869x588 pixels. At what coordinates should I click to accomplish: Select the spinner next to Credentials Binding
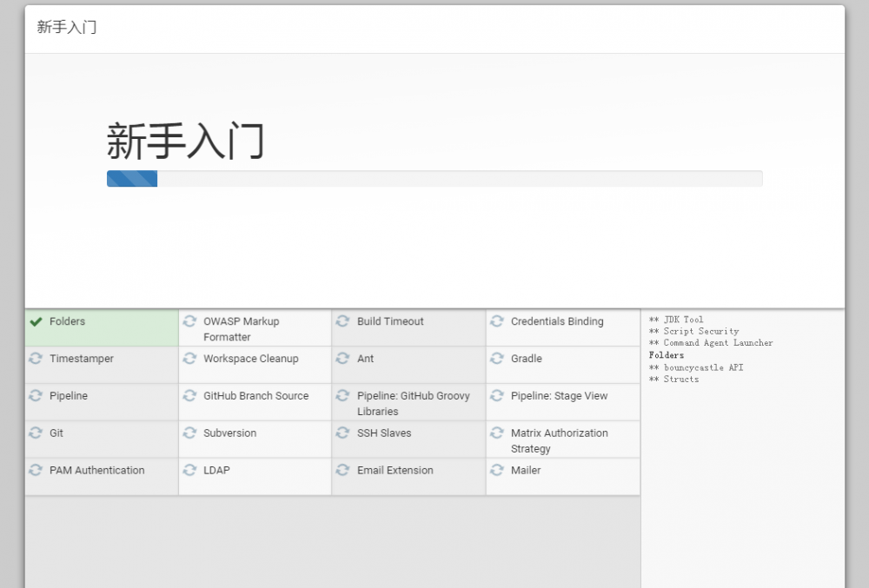(496, 321)
